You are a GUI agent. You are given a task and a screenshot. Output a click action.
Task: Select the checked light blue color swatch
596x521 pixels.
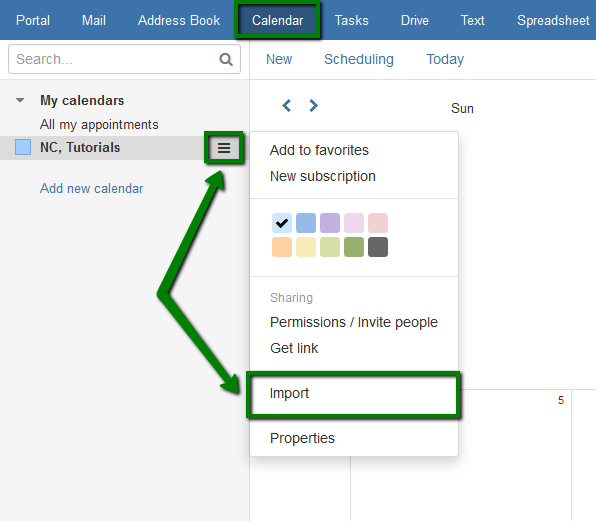click(x=282, y=223)
